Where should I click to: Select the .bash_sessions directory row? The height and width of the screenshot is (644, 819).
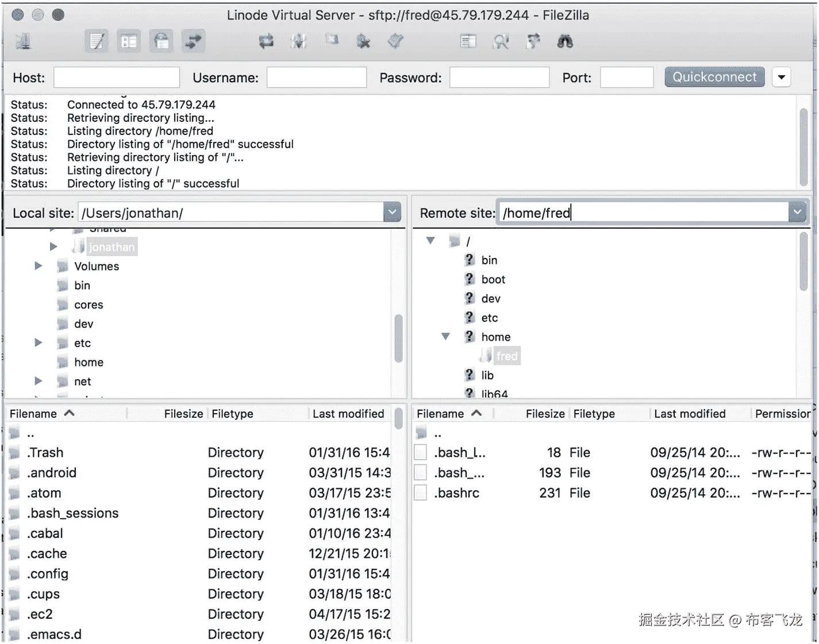tap(199, 513)
